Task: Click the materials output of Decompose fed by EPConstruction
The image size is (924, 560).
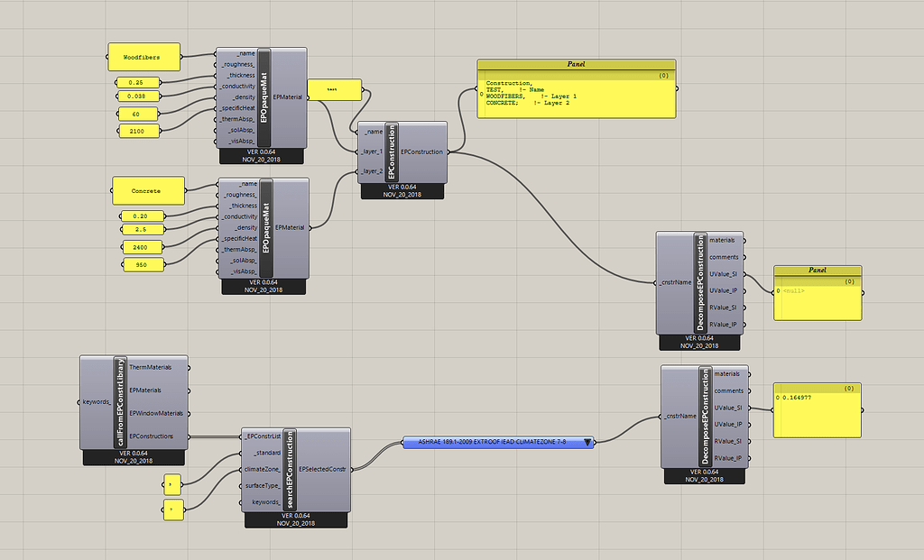Action: [723, 240]
